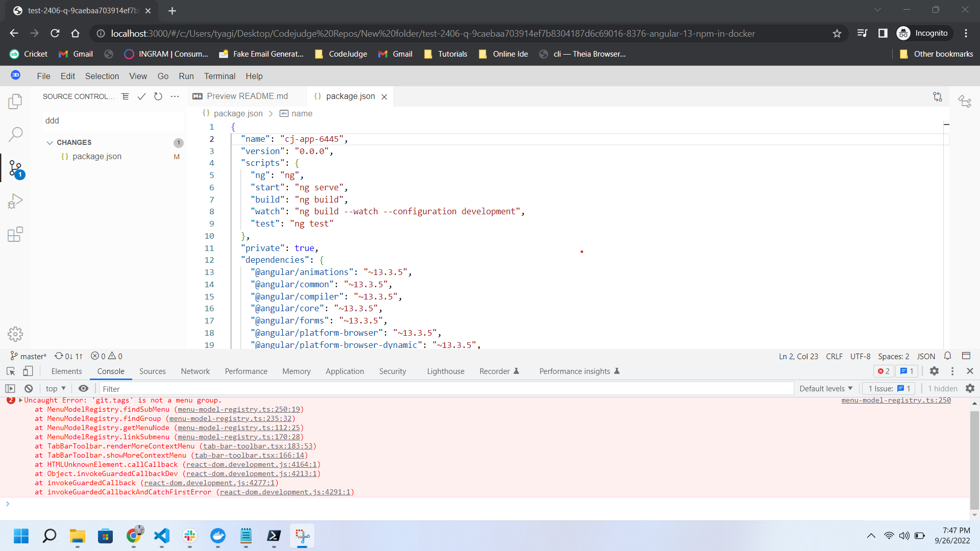Open the Extensions panel

[15, 234]
